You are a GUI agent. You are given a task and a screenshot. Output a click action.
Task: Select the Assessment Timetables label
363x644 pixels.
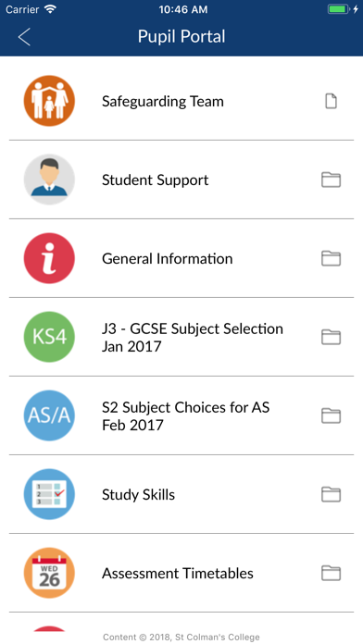click(x=178, y=574)
